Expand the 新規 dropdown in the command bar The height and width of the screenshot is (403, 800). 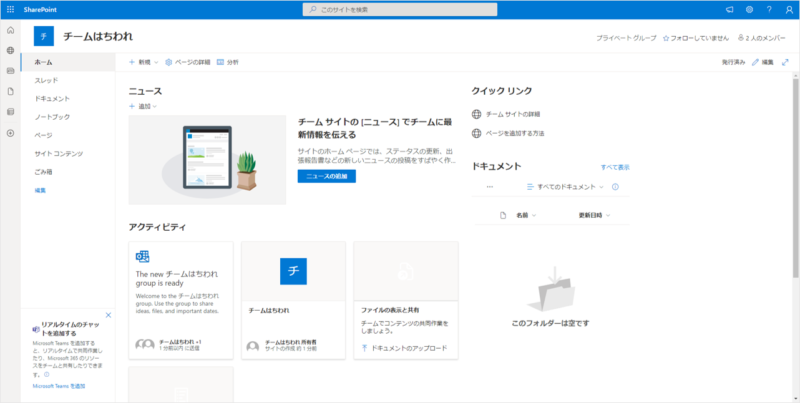click(144, 62)
